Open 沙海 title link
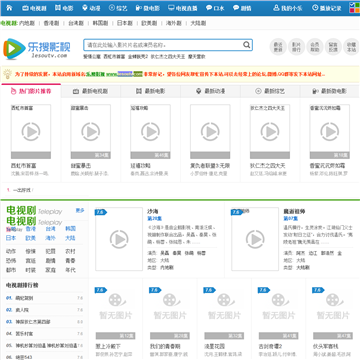Viewport: 360px width, 360px height. point(153,211)
